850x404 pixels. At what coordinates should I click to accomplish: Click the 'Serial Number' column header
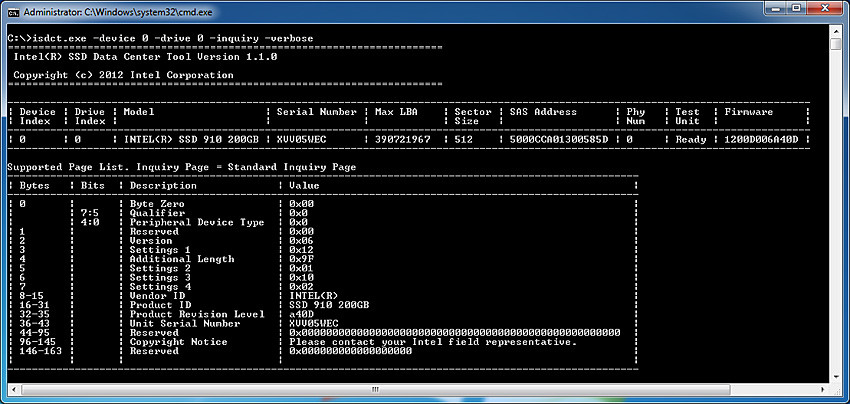(317, 112)
